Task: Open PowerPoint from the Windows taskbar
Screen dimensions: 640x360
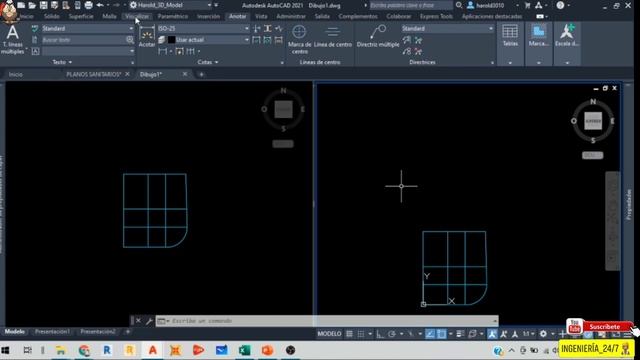Action: pos(267,350)
